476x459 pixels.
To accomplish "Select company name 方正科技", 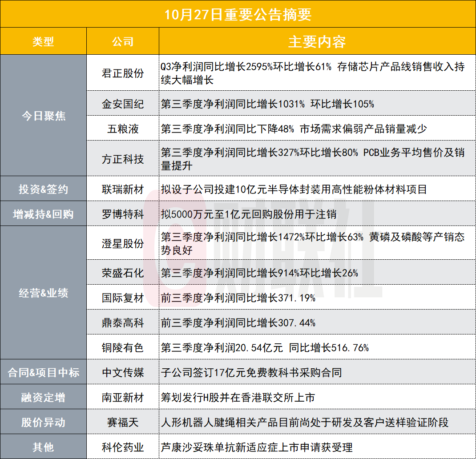I will [x=123, y=159].
